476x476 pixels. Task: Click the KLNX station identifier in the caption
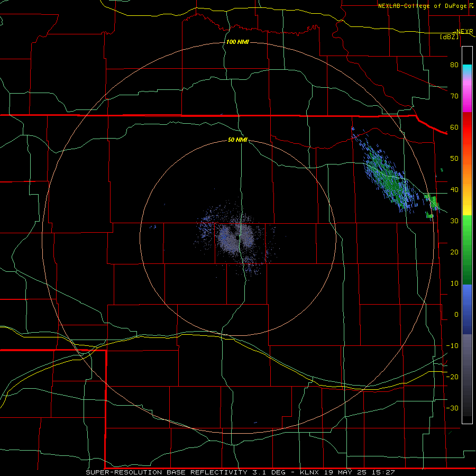[x=310, y=472]
